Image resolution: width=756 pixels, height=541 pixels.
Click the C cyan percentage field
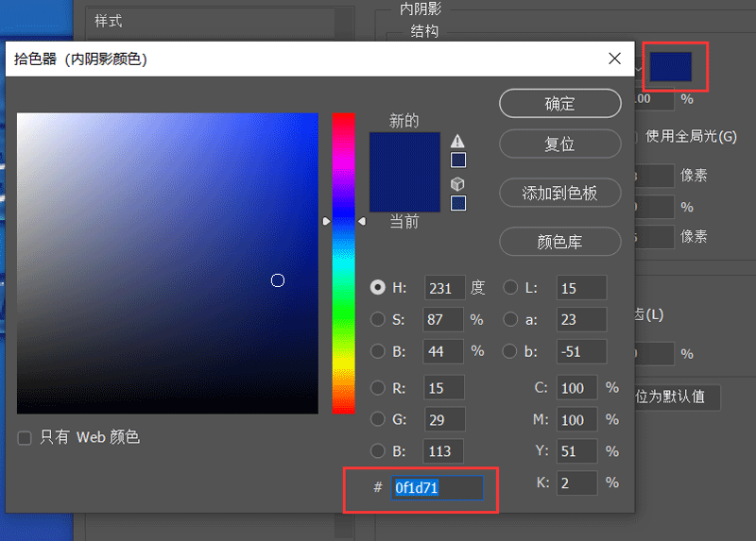(x=577, y=388)
